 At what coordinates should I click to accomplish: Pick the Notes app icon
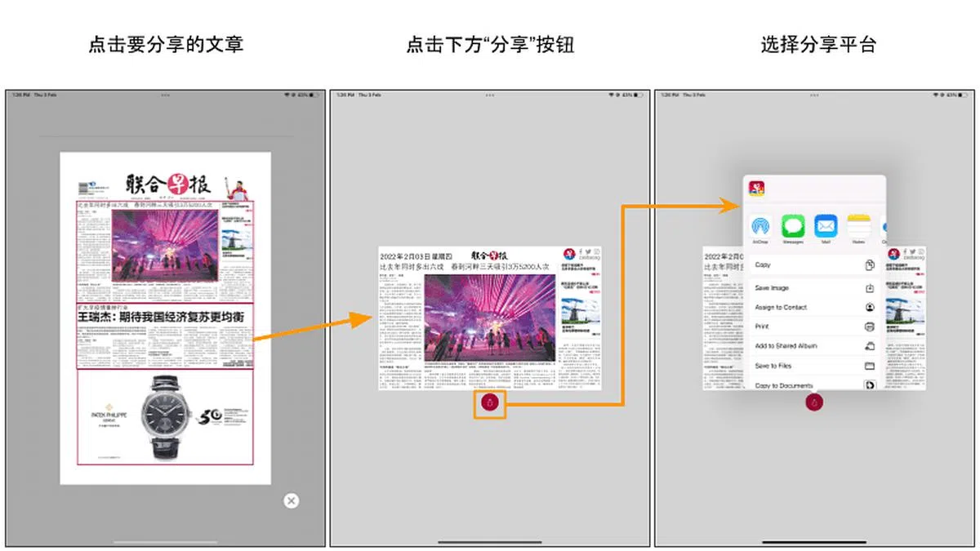coord(857,226)
